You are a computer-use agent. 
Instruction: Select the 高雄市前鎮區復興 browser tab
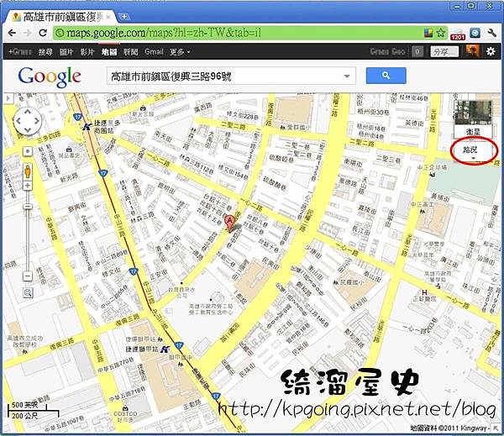(x=61, y=17)
